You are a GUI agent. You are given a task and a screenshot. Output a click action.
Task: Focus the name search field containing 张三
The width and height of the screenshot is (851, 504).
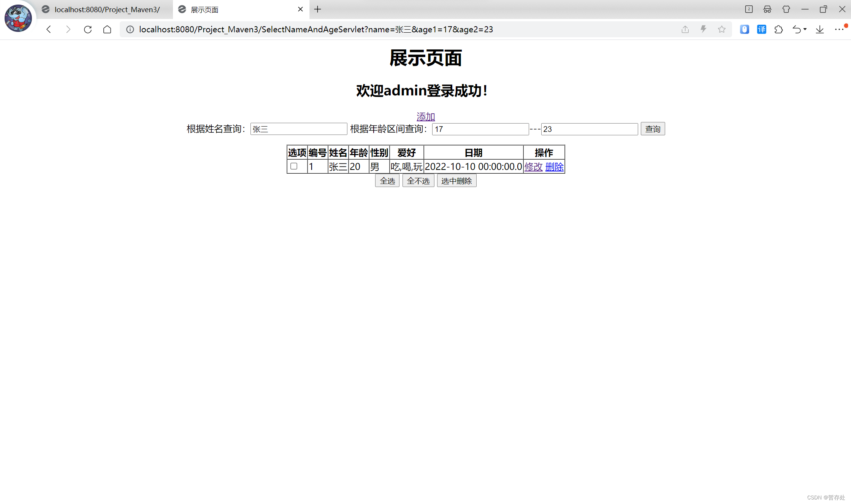[299, 129]
